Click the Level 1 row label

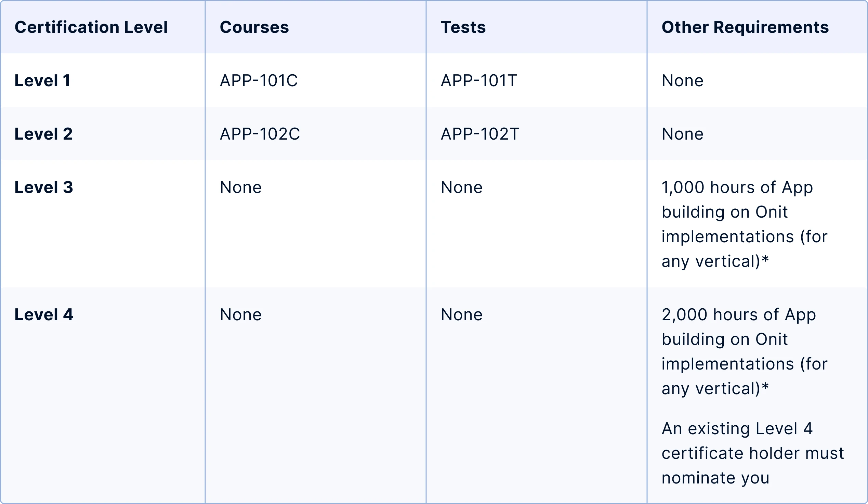click(42, 81)
